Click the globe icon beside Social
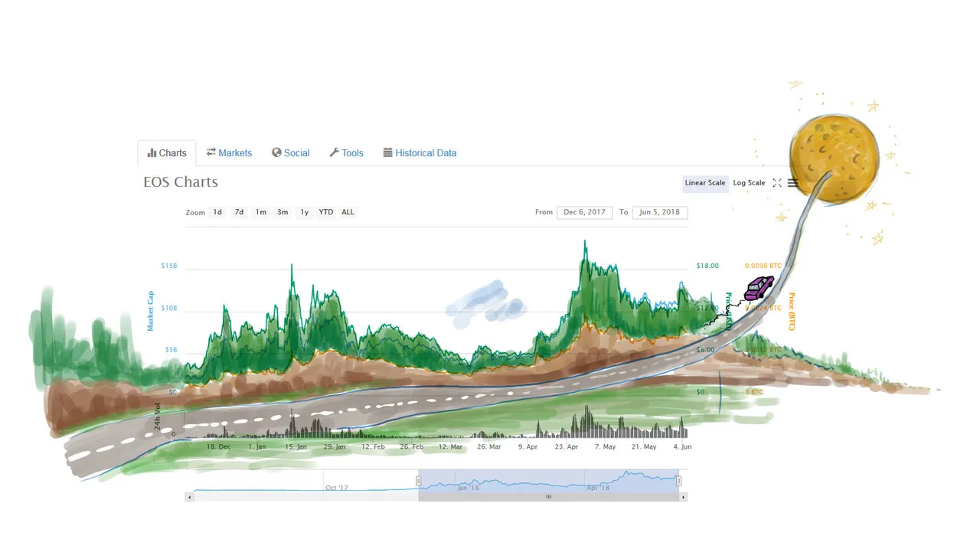Viewport: 980px width, 536px height. (276, 152)
